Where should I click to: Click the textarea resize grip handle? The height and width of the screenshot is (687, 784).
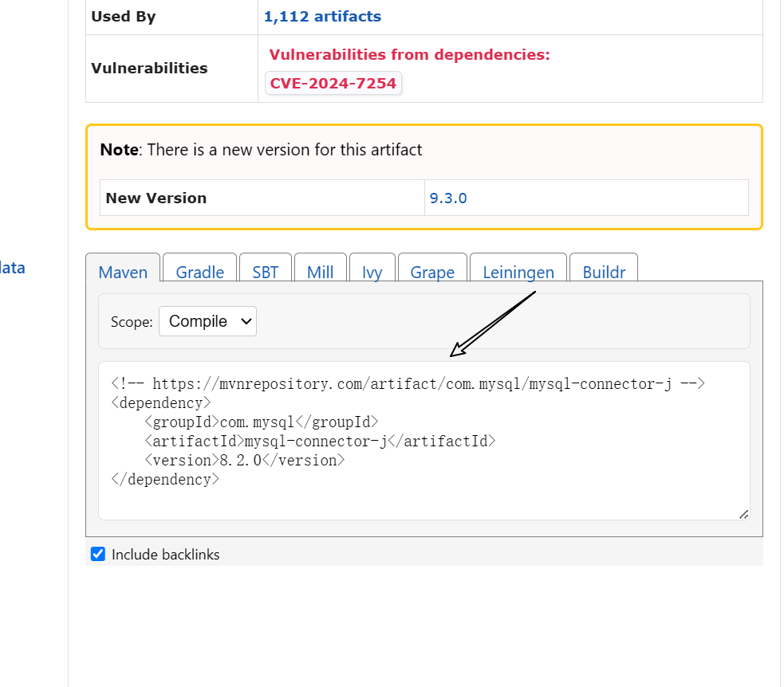coord(743,514)
